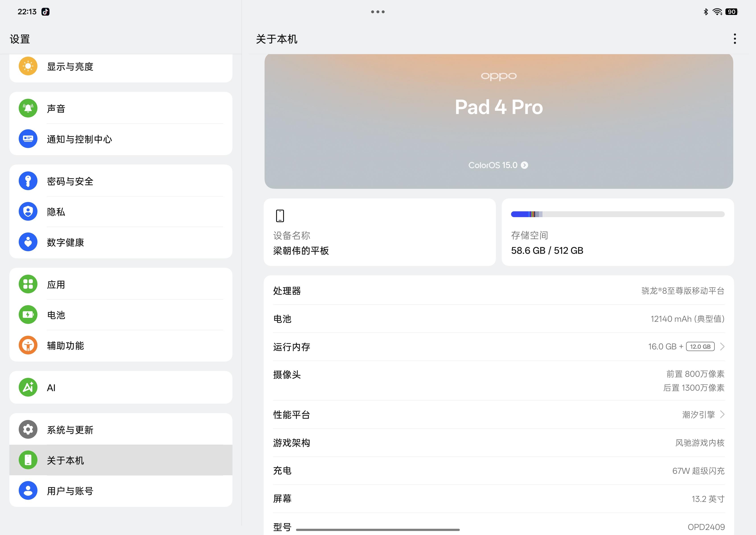
Task: Tap the three dots at top center
Action: click(x=378, y=12)
